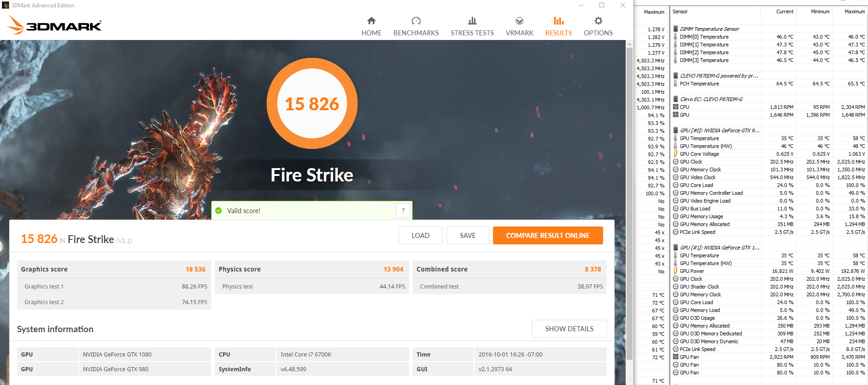The width and height of the screenshot is (868, 385).
Task: Click the GPU D3D Memory Dynamic icon
Action: click(676, 341)
